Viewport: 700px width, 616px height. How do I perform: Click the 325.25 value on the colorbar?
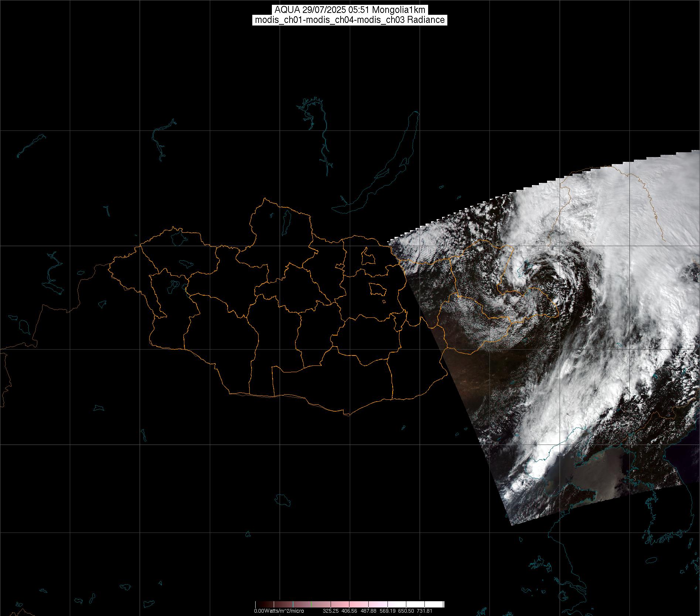[x=331, y=611]
